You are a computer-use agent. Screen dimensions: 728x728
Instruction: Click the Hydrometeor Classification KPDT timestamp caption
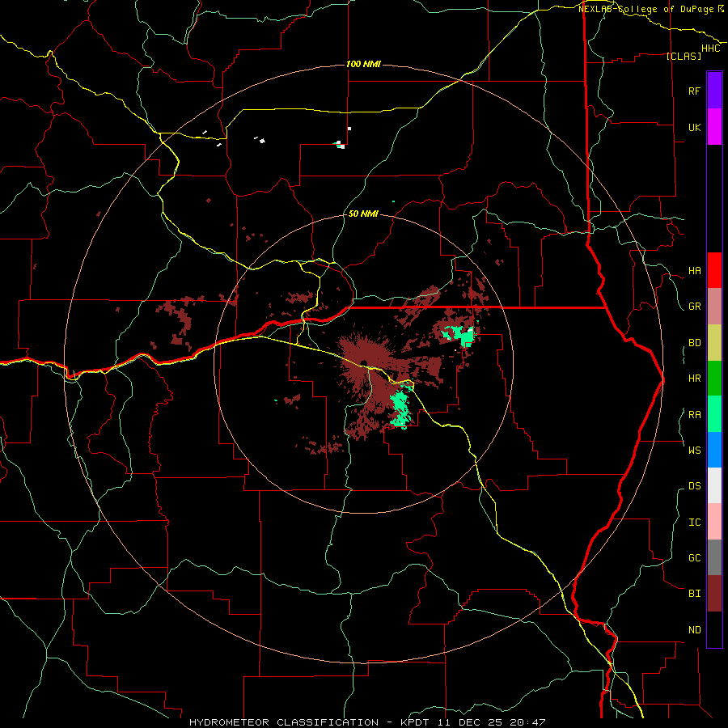click(x=367, y=722)
